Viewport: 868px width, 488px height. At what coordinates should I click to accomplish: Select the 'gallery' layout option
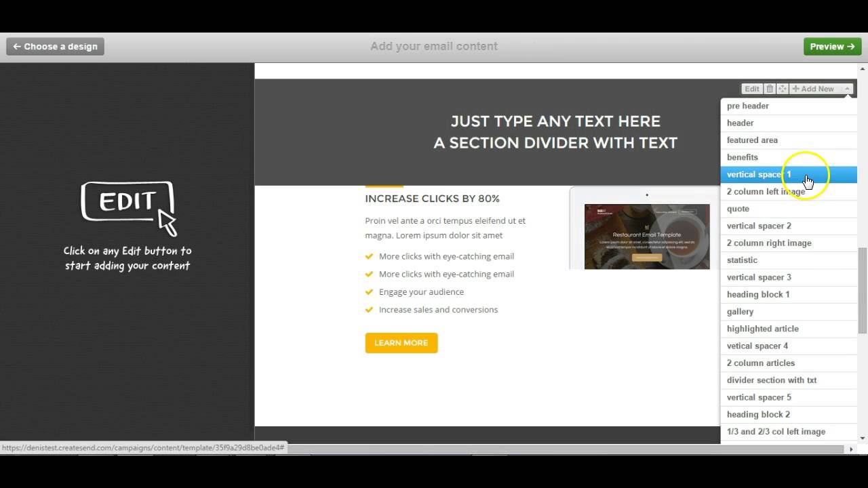[789, 312]
